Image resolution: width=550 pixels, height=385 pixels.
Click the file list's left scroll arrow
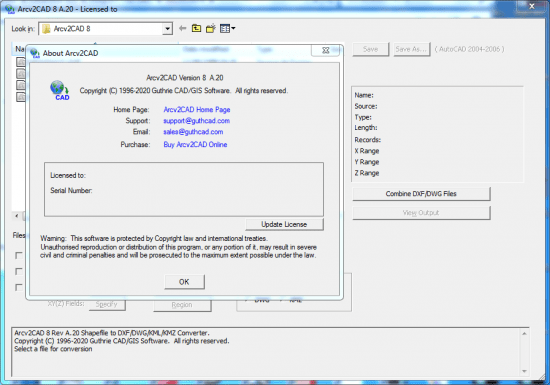tap(16, 216)
